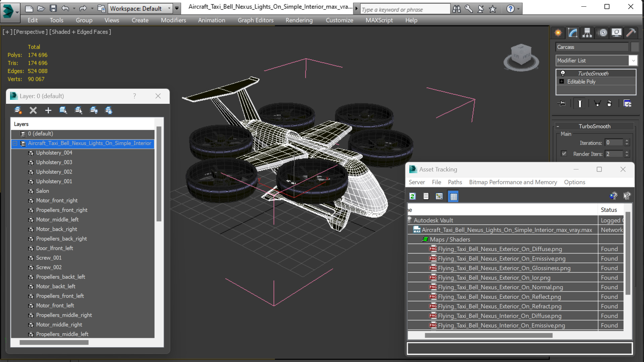Open the Redo history dropdown arrow
Screen dimensions: 644x362
[92, 9]
